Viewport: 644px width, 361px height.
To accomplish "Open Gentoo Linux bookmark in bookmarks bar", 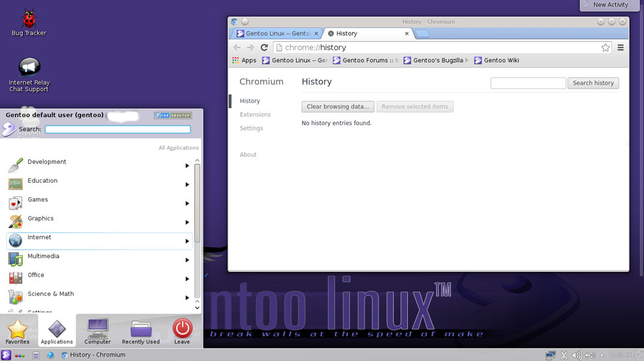I will tap(295, 60).
